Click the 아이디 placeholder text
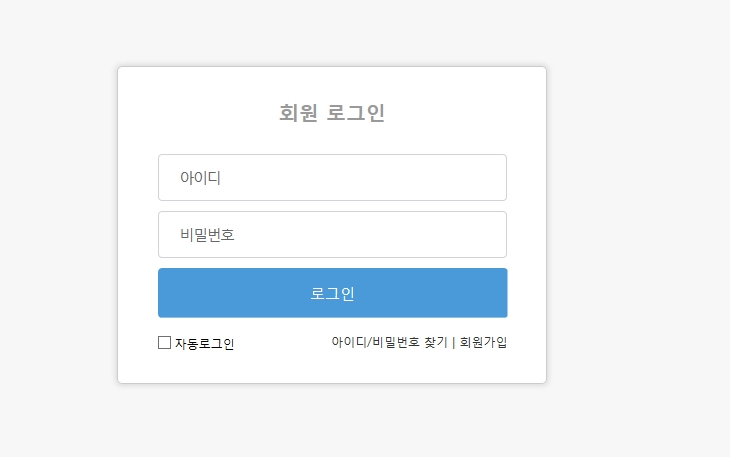 pyautogui.click(x=200, y=178)
